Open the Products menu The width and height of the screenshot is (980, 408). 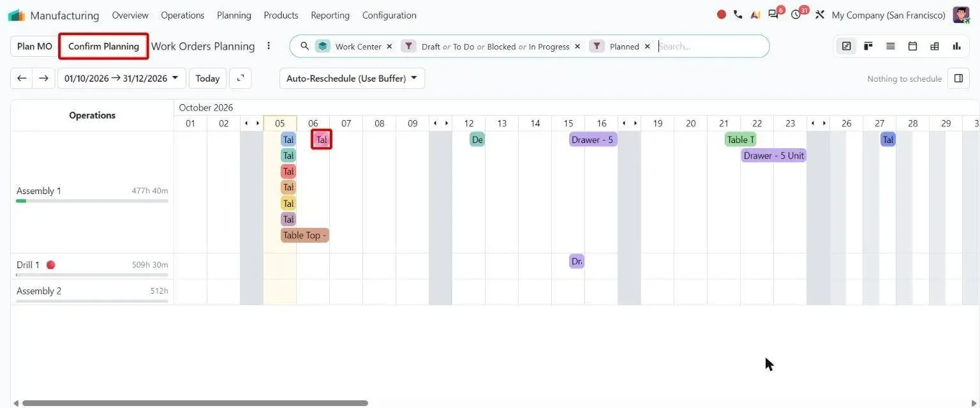coord(281,15)
